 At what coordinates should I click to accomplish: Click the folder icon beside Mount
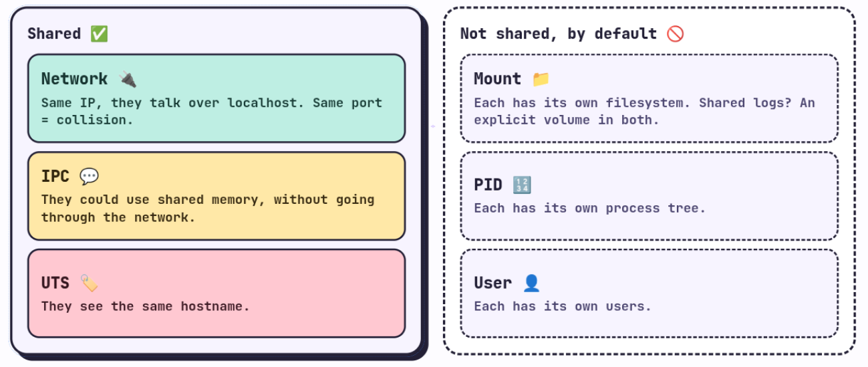click(x=541, y=79)
